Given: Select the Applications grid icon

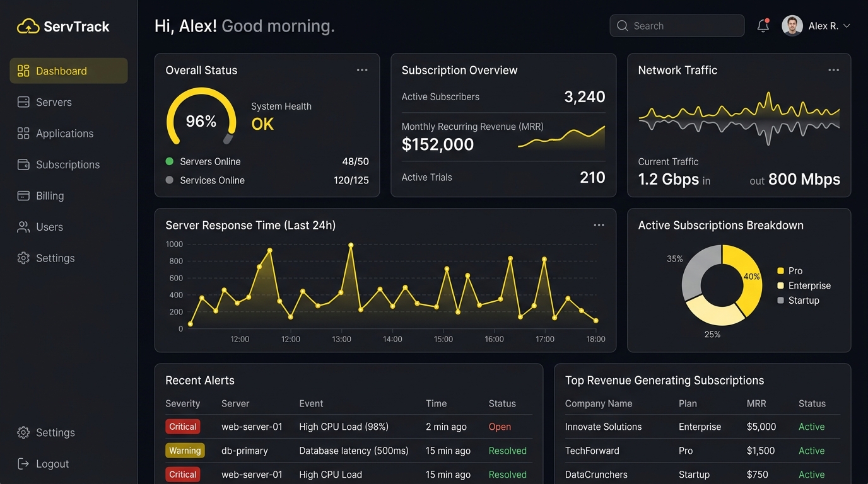Looking at the screenshot, I should coord(23,133).
